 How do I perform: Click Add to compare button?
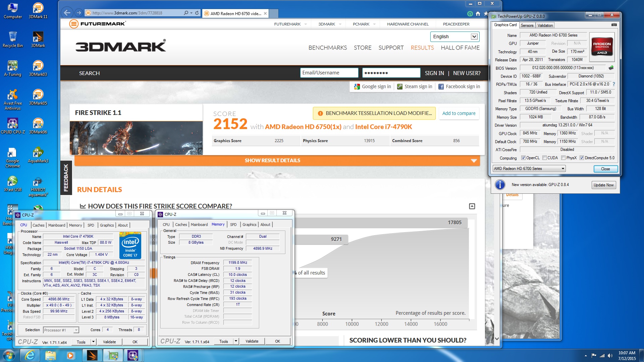[x=459, y=113]
